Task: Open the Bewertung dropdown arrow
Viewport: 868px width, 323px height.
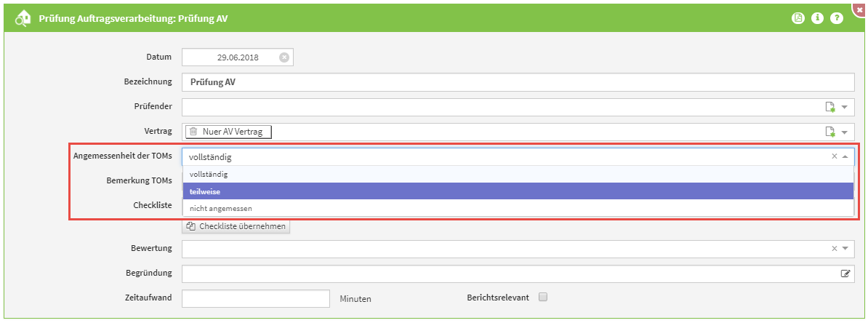Action: 845,249
